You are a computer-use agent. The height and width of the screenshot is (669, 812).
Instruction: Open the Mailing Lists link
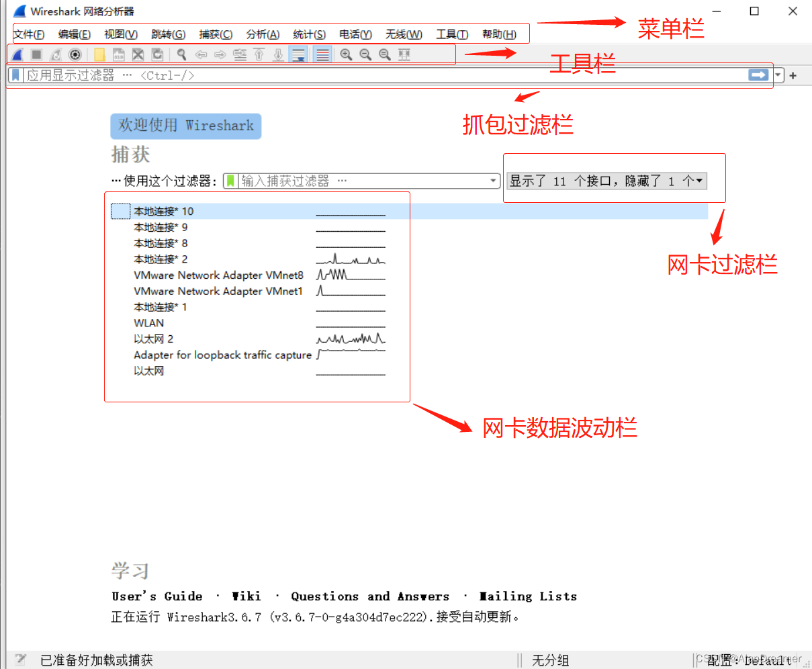click(x=528, y=596)
